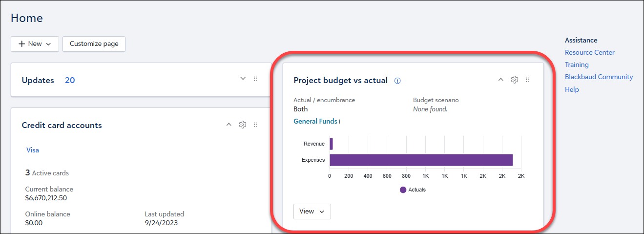The height and width of the screenshot is (234, 644).
Task: Click the Help link under Assistance
Action: (x=572, y=90)
